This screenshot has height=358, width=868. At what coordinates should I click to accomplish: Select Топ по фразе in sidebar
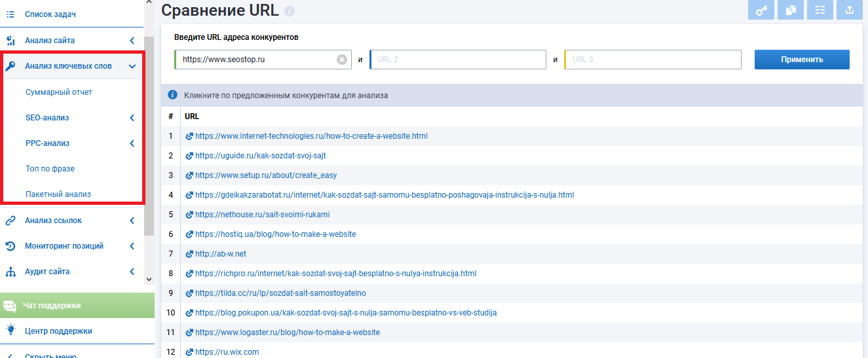coord(50,169)
